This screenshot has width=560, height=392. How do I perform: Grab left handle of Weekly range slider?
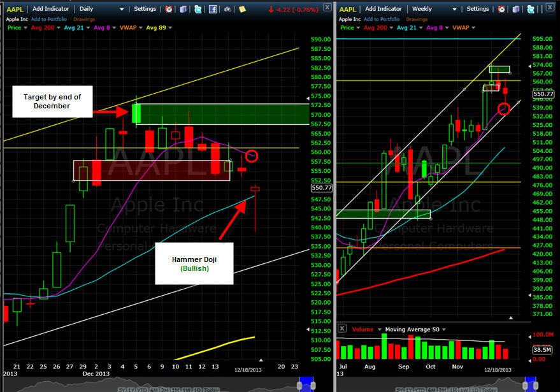[526, 386]
